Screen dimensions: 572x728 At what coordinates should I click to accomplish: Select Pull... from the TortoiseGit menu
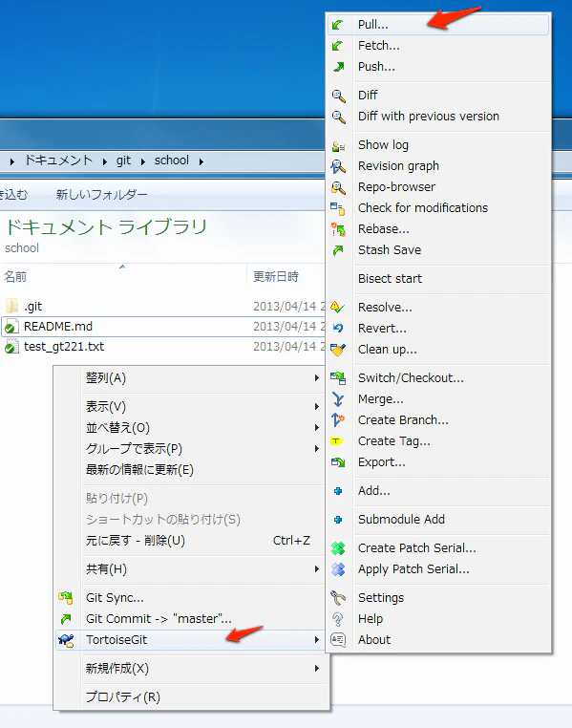(x=438, y=25)
